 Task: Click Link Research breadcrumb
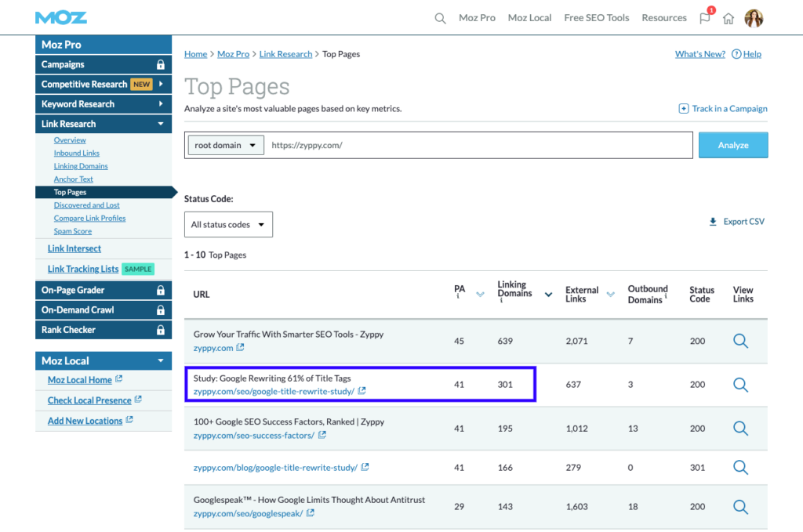(285, 54)
